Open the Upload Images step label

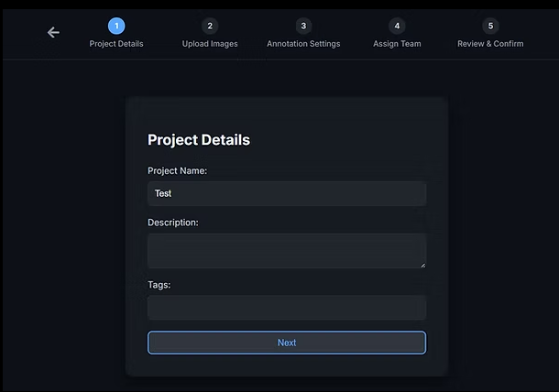pos(210,44)
